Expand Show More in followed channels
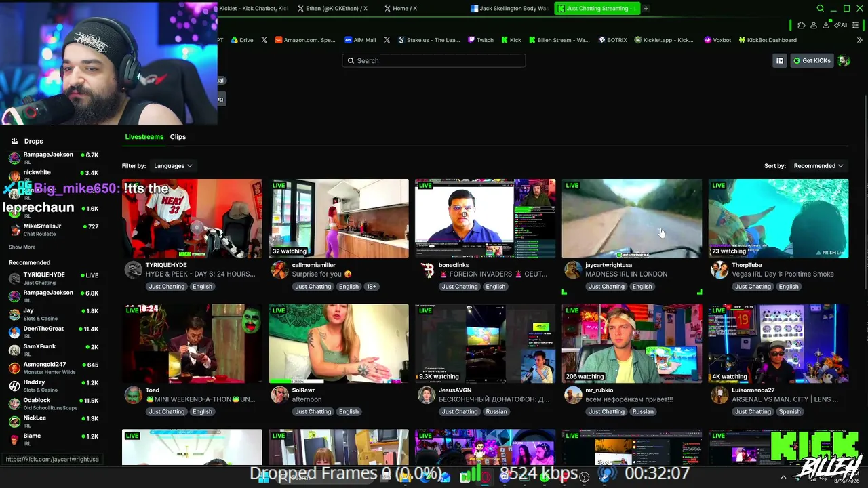Screen dimensions: 868x488 (x=22, y=247)
